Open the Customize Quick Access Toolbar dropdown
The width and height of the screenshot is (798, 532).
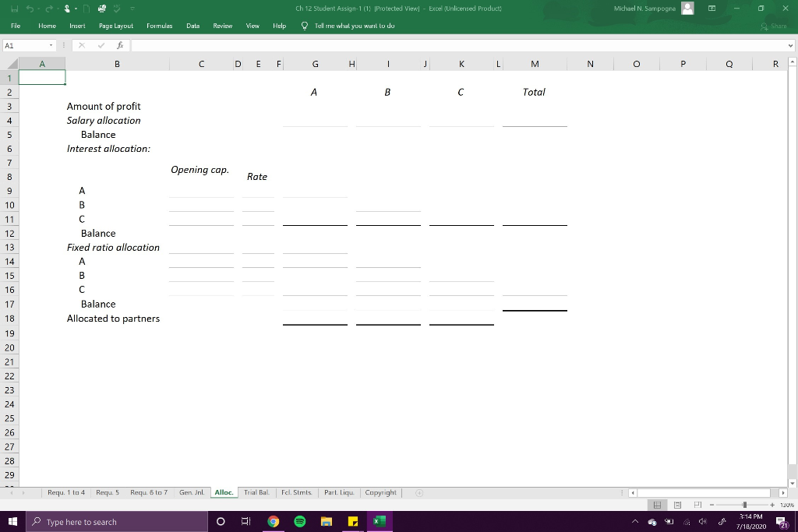click(x=132, y=9)
